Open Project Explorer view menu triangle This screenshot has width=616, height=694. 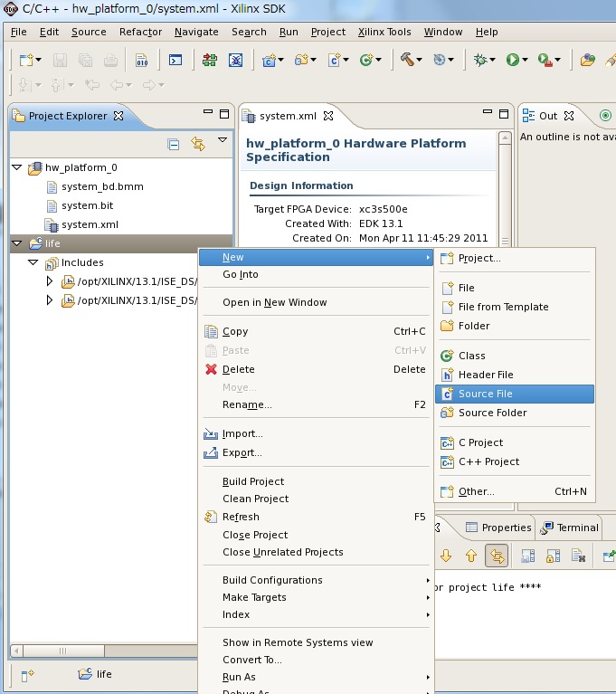point(223,140)
